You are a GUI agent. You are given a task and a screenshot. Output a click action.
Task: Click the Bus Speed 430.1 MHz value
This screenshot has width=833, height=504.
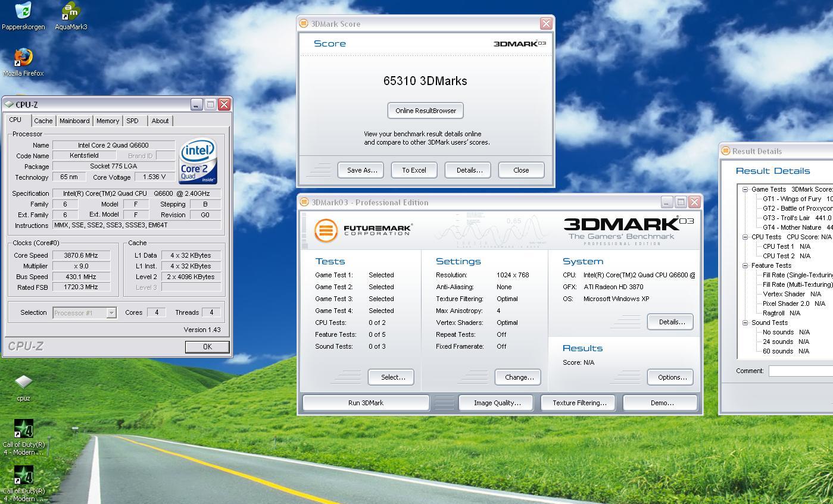tap(81, 277)
